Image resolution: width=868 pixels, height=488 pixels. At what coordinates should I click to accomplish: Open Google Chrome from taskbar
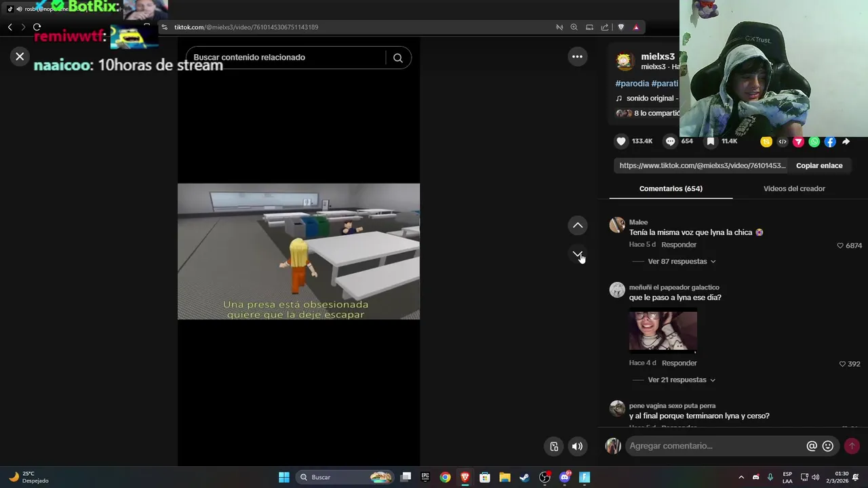point(445,477)
